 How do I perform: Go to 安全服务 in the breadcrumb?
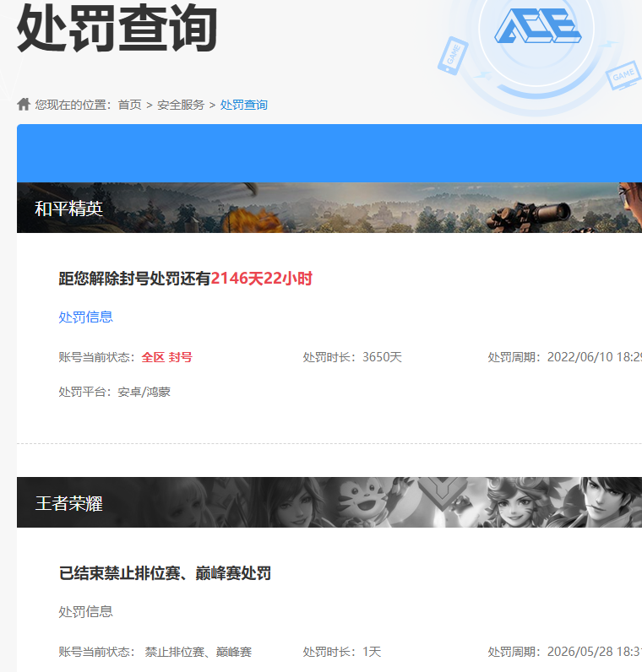click(x=181, y=105)
